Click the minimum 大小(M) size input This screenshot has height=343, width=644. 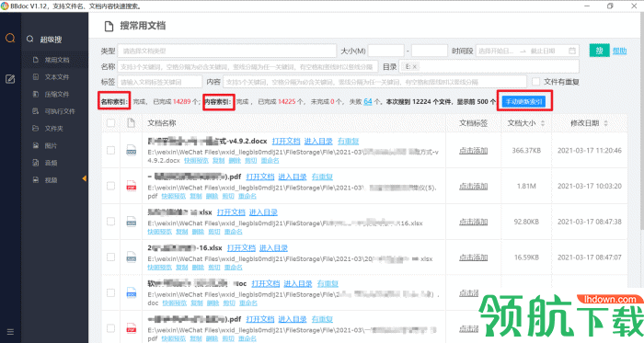[386, 51]
